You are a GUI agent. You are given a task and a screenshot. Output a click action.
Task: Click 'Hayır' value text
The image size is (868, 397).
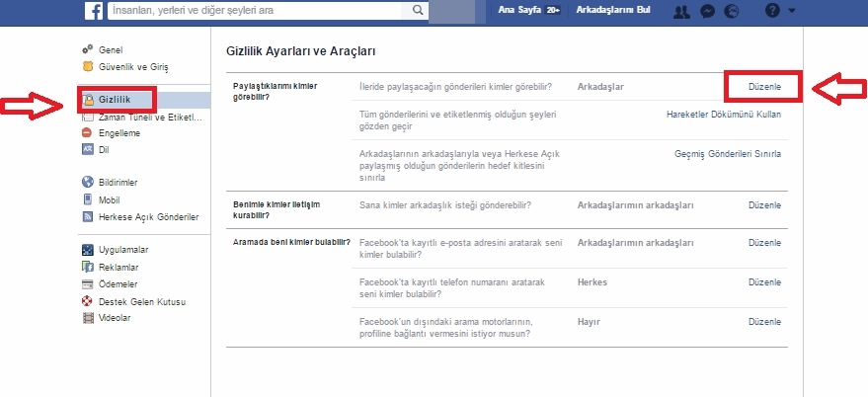point(589,322)
